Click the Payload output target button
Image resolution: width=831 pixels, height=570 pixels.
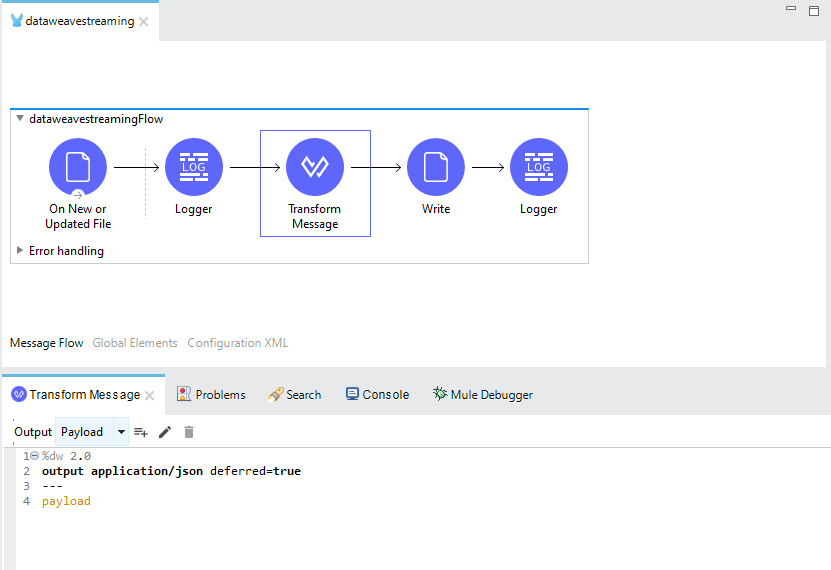pos(82,432)
